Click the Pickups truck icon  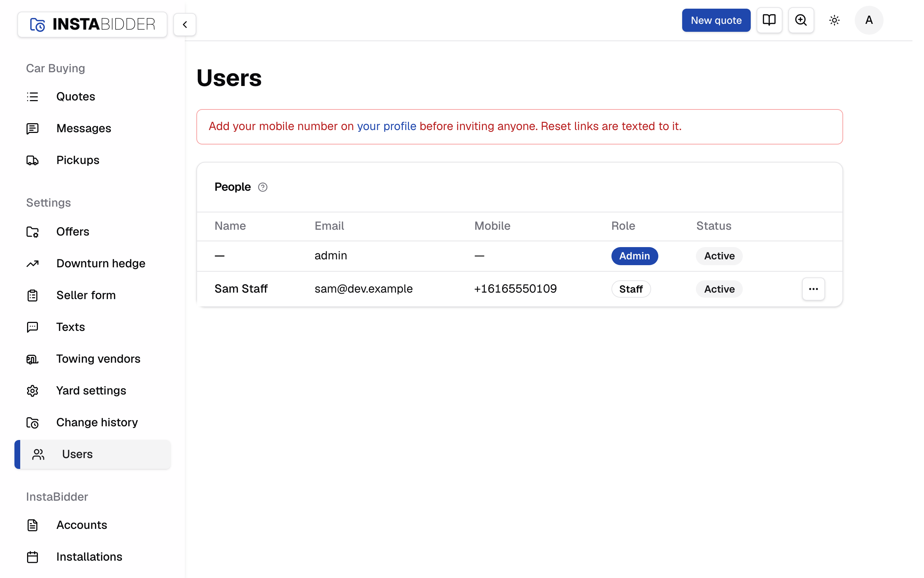point(32,160)
